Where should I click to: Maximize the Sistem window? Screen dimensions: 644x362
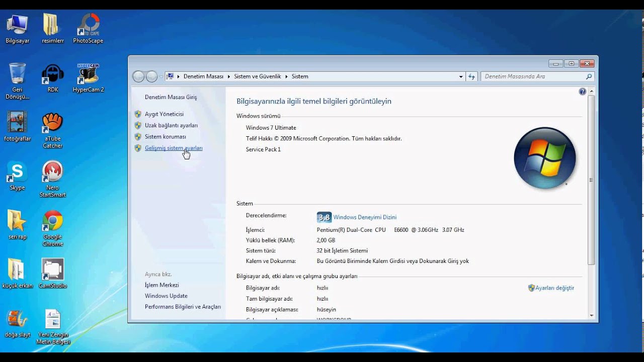[571, 63]
